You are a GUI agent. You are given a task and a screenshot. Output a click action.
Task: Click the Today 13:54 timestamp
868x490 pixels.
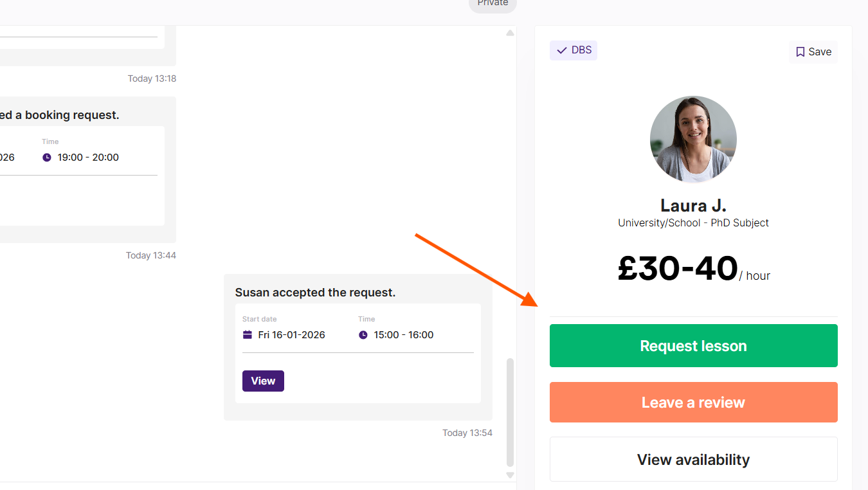[467, 433]
